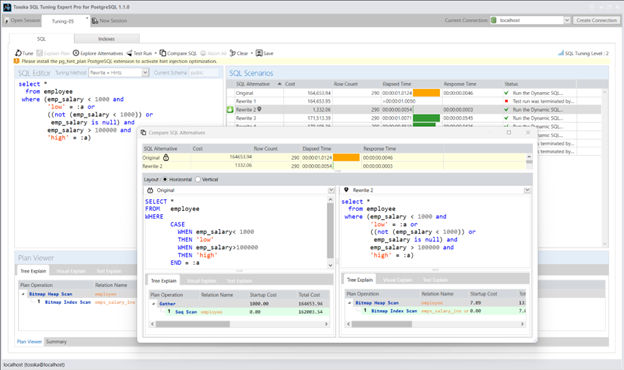The height and width of the screenshot is (370, 624).
Task: Open the Rewrite 2 pane SQL selector dropdown
Action: coord(527,190)
